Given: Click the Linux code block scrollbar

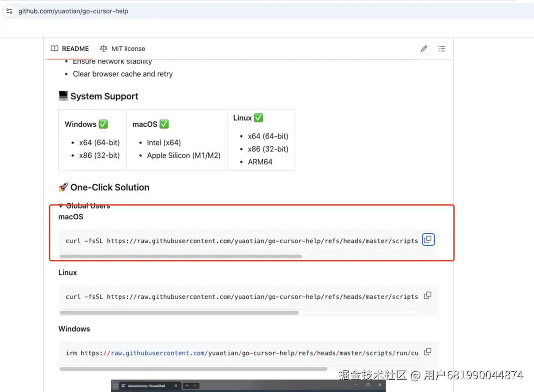Looking at the screenshot, I should [x=179, y=312].
